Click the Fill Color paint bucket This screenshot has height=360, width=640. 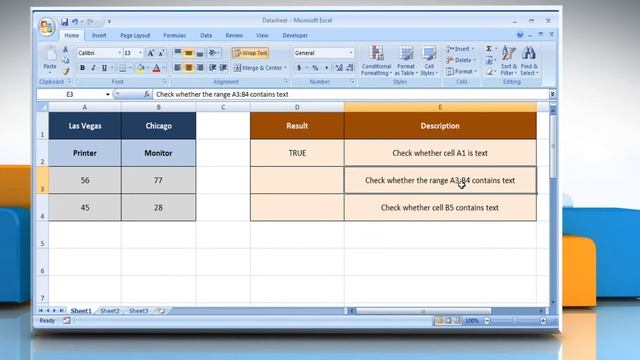click(x=140, y=68)
